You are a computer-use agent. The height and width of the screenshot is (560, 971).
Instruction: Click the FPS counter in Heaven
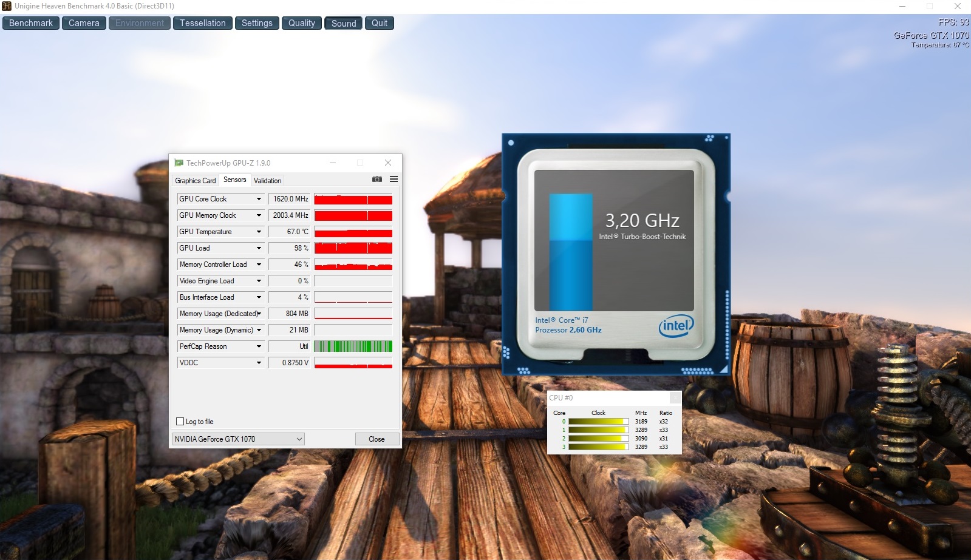(x=954, y=22)
